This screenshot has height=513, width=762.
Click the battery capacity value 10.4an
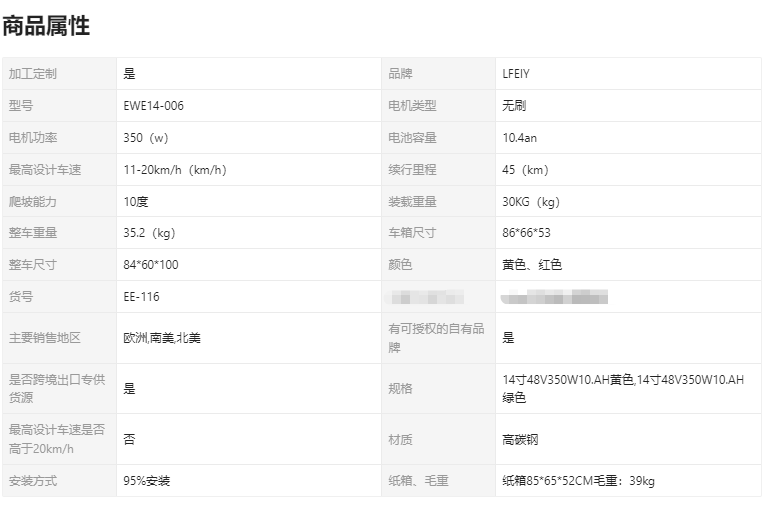(x=520, y=138)
